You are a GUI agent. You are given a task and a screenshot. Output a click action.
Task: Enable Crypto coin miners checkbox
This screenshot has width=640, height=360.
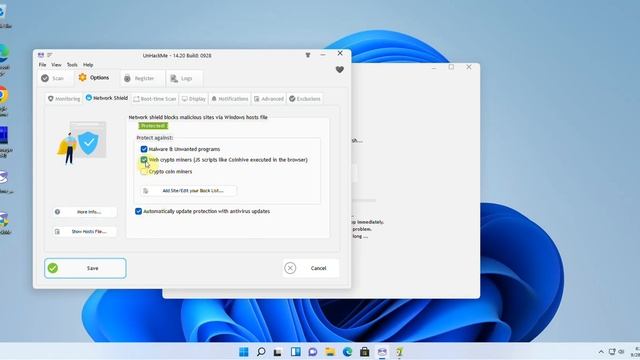(x=144, y=171)
